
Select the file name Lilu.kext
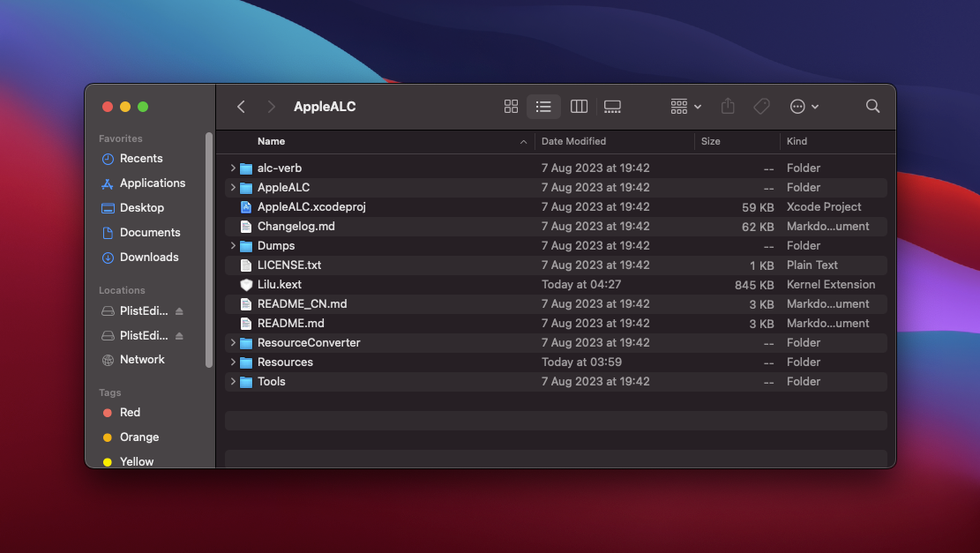(x=280, y=284)
